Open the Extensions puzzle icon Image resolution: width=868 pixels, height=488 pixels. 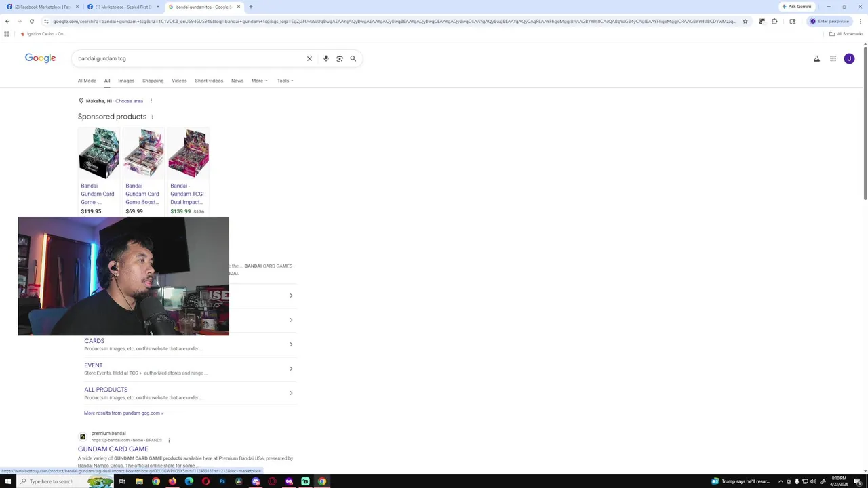775,21
